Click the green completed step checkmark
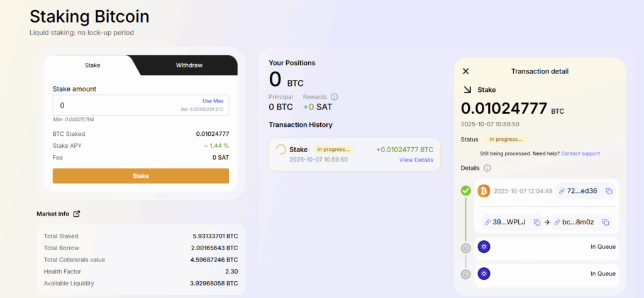644x298 pixels. (x=465, y=190)
